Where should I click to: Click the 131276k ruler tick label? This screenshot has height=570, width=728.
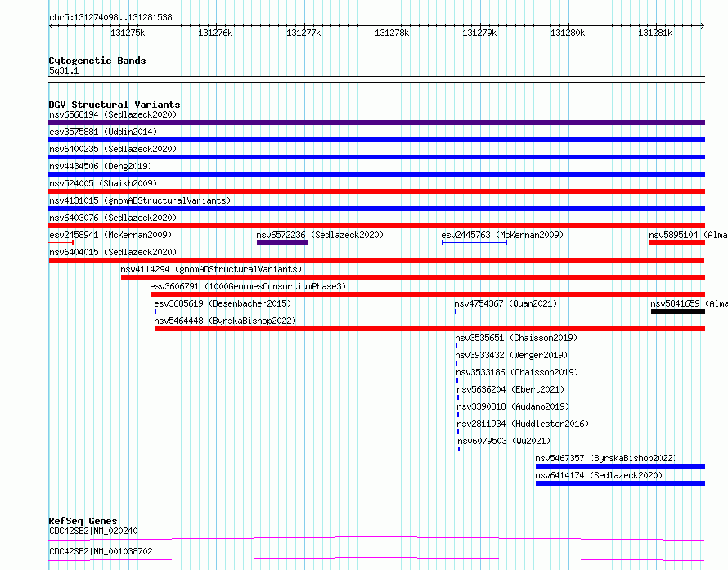pos(215,33)
